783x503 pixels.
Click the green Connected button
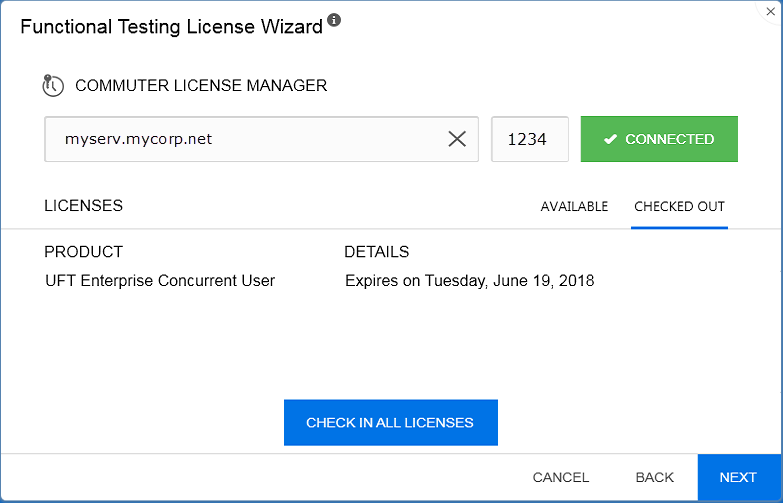click(x=659, y=139)
